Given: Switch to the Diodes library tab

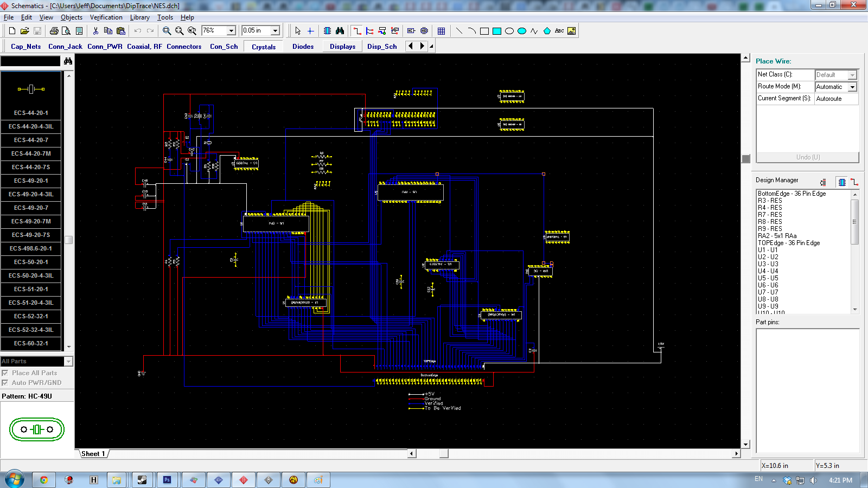Looking at the screenshot, I should click(x=303, y=47).
